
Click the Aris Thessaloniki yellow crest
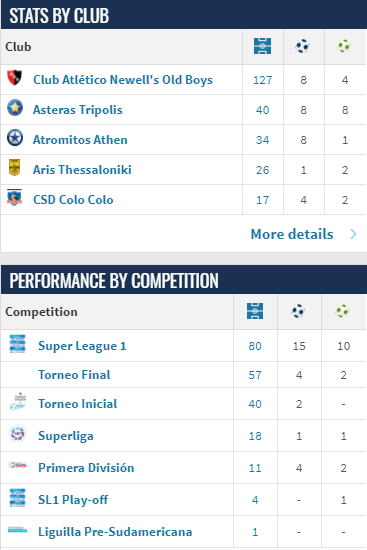14,168
